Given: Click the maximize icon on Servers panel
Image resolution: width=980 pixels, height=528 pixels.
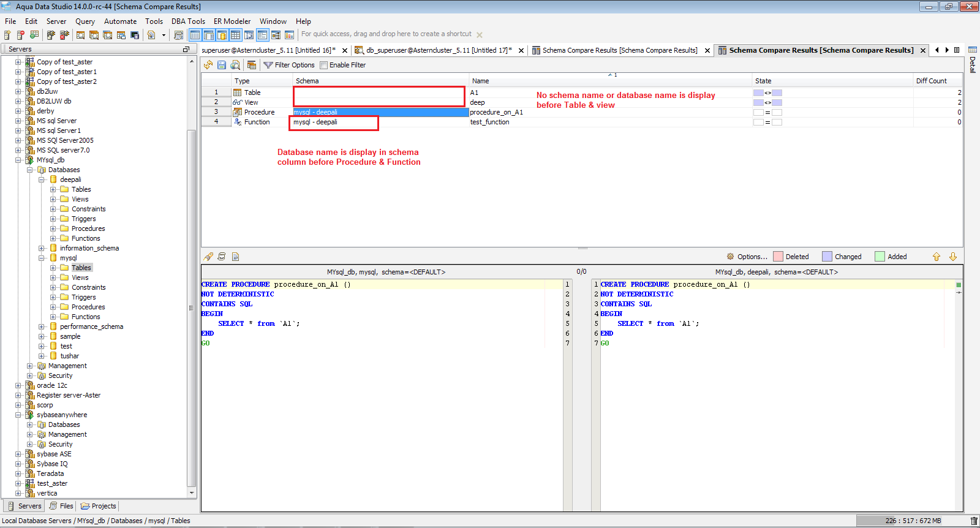Looking at the screenshot, I should point(186,49).
